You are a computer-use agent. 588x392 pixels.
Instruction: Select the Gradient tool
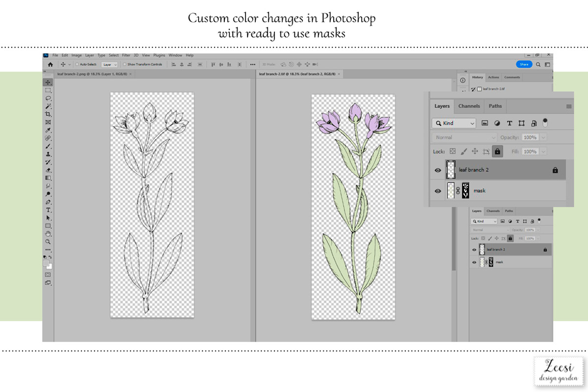pos(48,178)
